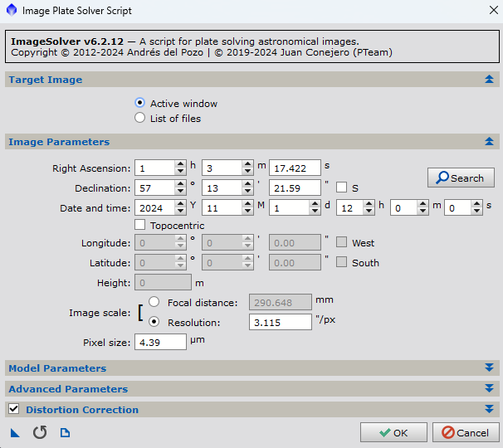Expand the Distortion Correction section arrow

click(x=489, y=409)
